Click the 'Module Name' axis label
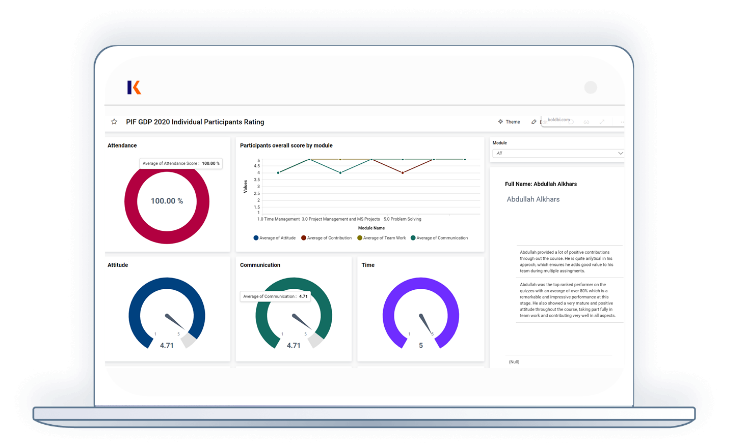Image resolution: width=729 pixels, height=448 pixels. pyautogui.click(x=371, y=228)
